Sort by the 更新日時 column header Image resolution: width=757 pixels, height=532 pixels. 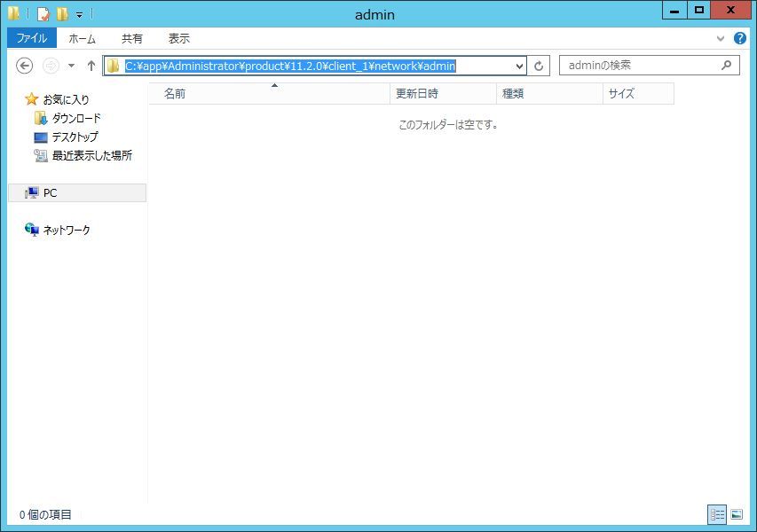click(x=443, y=94)
